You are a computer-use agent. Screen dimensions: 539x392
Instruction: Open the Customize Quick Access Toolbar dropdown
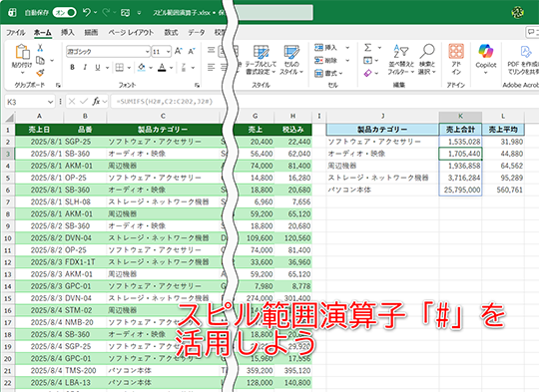pos(139,13)
